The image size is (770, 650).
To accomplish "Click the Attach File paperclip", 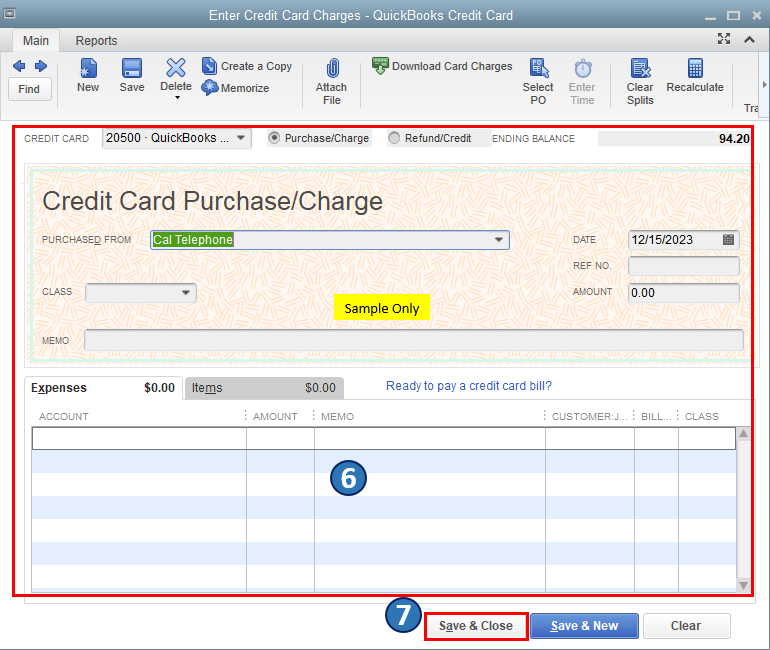I will point(332,68).
